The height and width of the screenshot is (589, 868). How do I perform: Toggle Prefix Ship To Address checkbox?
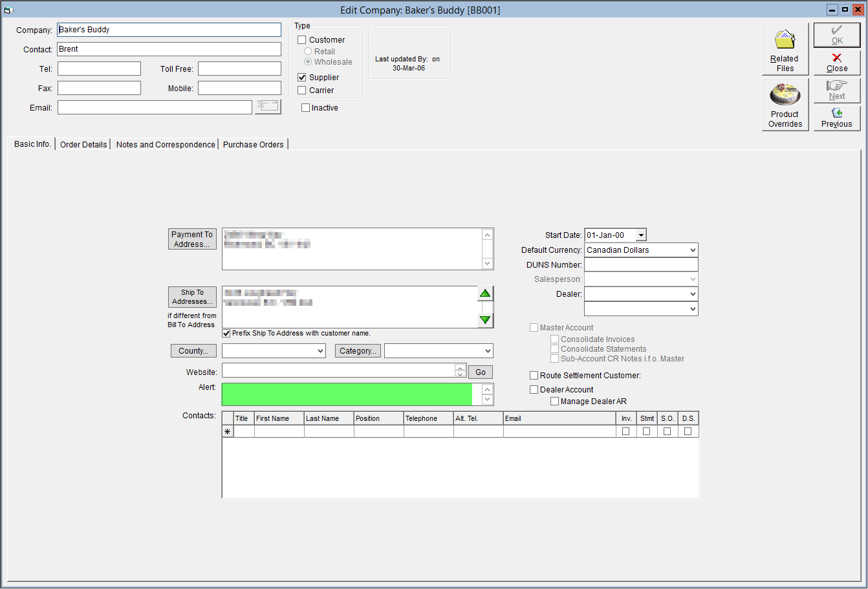coord(226,334)
